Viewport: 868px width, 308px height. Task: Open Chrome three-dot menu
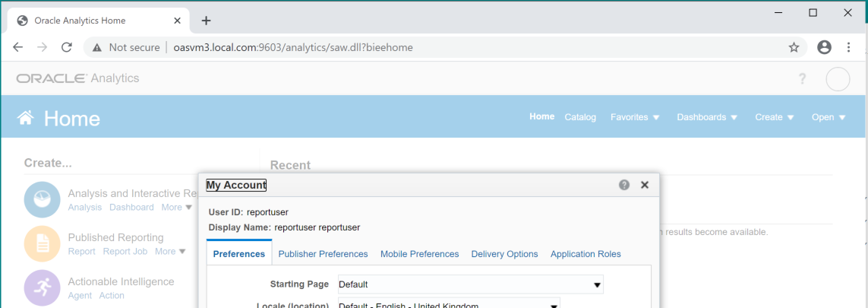(x=848, y=47)
